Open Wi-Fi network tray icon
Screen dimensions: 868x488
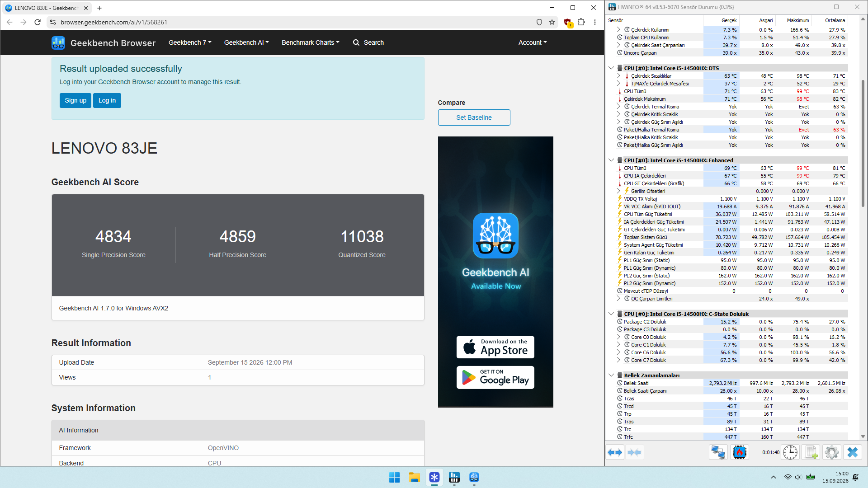[788, 477]
